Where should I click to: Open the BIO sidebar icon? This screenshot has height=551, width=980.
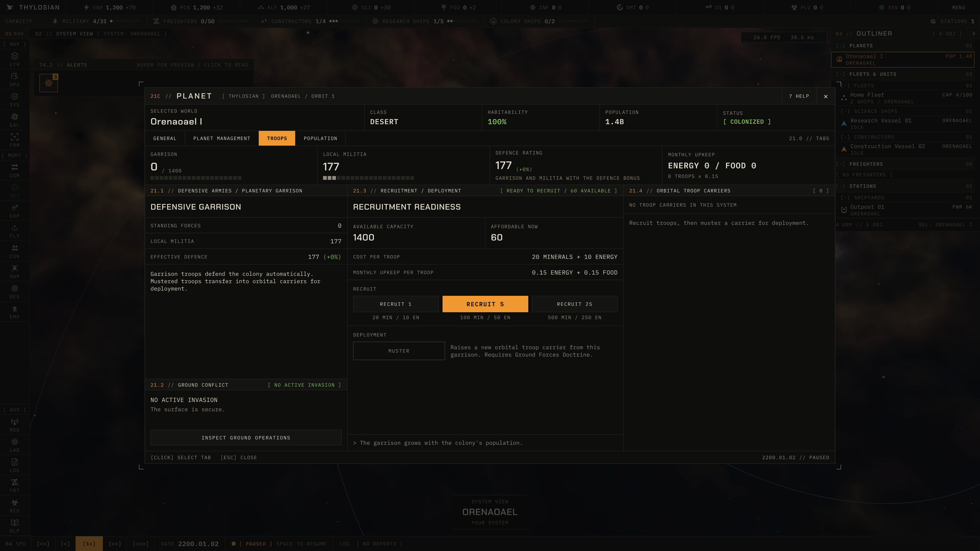[15, 506]
